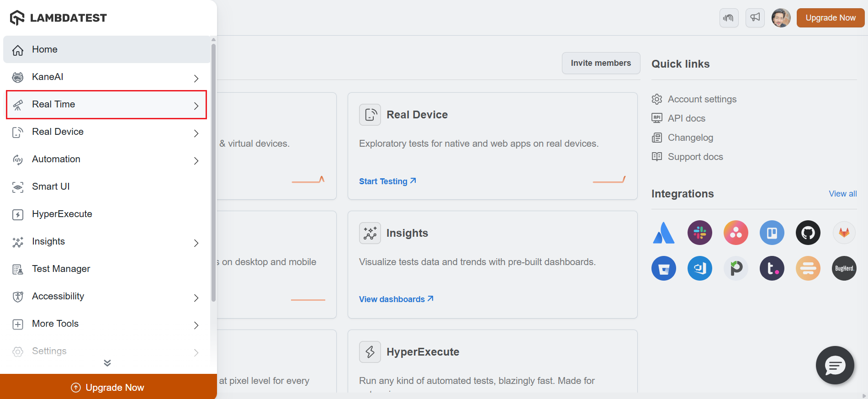
Task: Click the sidebar vertical scrollbar
Action: click(213, 173)
